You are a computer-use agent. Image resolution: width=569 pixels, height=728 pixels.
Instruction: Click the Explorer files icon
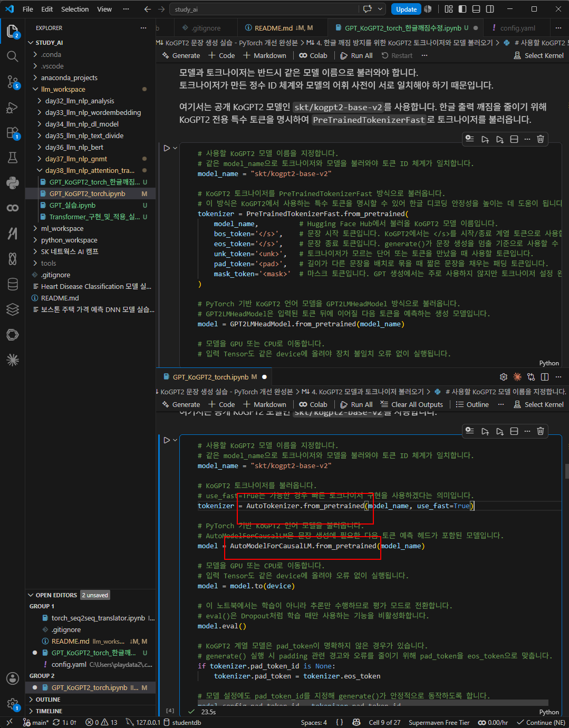coord(13,31)
